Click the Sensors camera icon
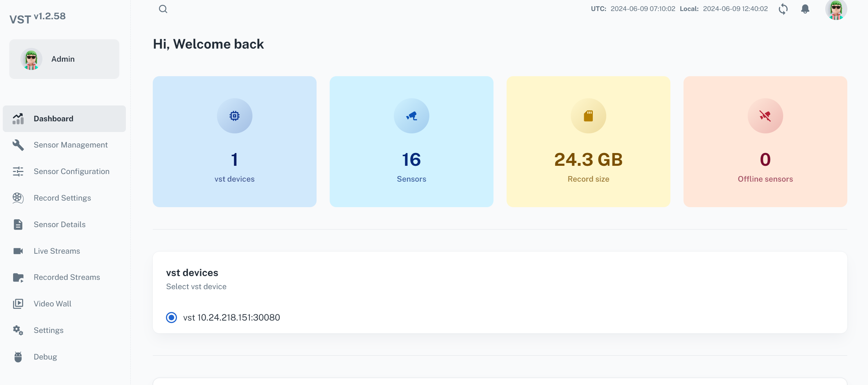The height and width of the screenshot is (385, 868). coord(411,116)
